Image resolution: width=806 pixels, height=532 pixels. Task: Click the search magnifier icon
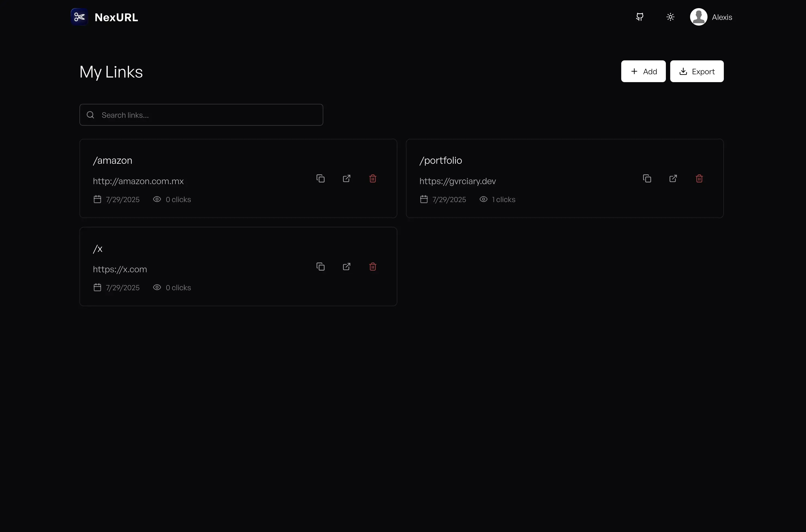click(90, 115)
